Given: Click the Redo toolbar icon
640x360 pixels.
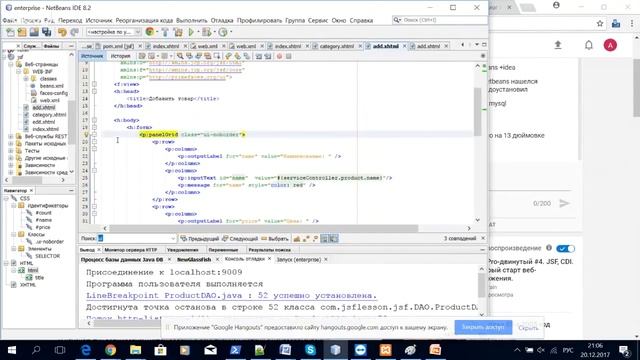Looking at the screenshot, I should tap(74, 32).
